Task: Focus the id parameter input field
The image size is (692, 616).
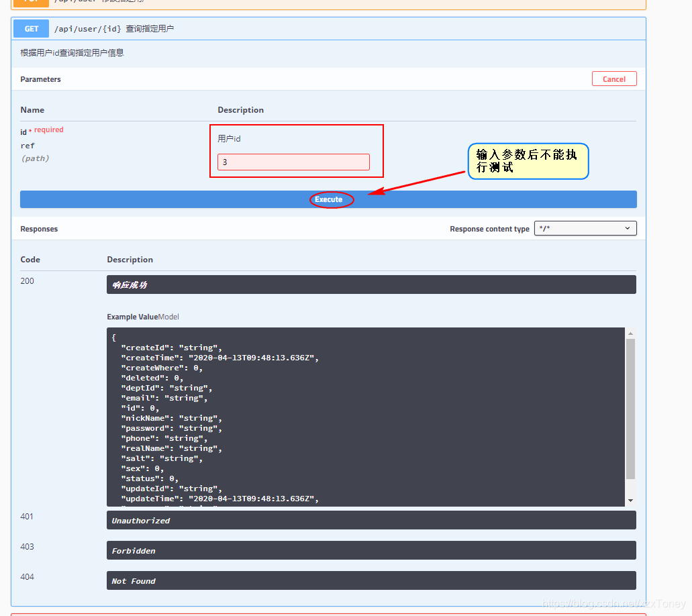Action: point(293,162)
